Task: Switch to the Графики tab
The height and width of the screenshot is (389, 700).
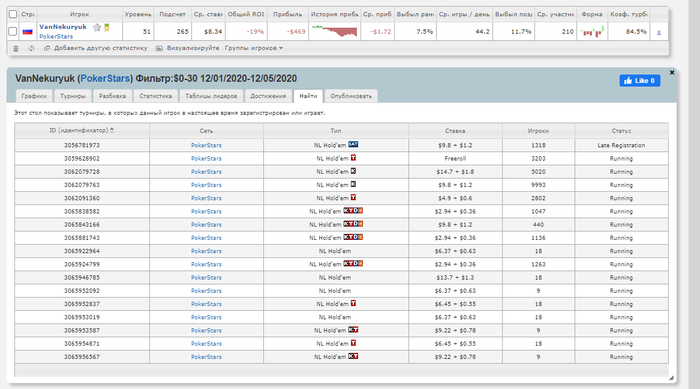Action: pos(34,96)
